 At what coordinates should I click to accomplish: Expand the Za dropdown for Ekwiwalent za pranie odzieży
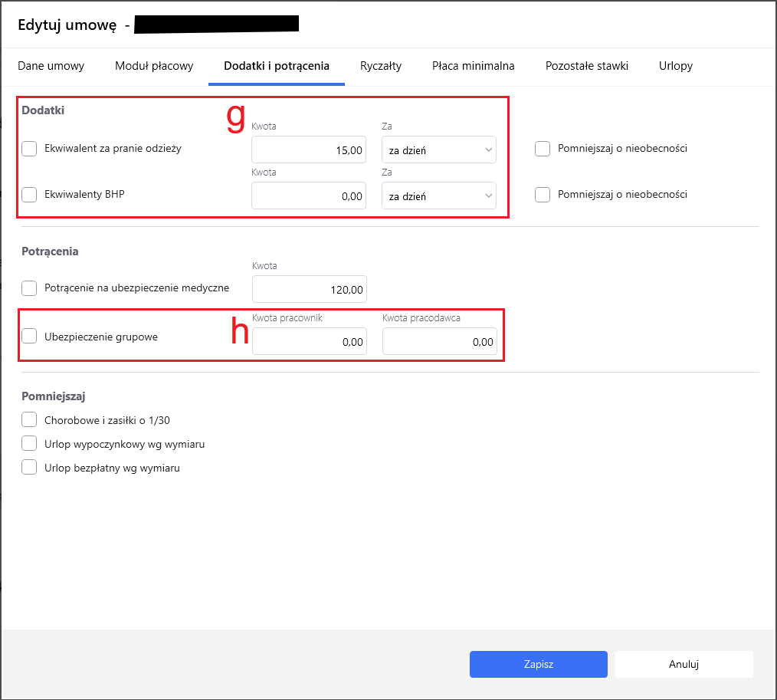point(439,150)
